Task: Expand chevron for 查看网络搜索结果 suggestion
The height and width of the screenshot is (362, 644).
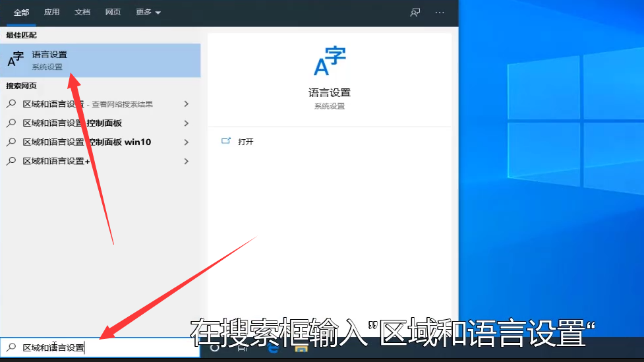Action: pos(187,104)
